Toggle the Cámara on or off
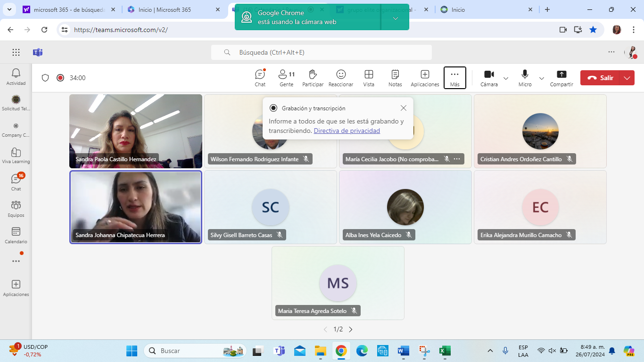The width and height of the screenshot is (644, 362). (x=489, y=78)
